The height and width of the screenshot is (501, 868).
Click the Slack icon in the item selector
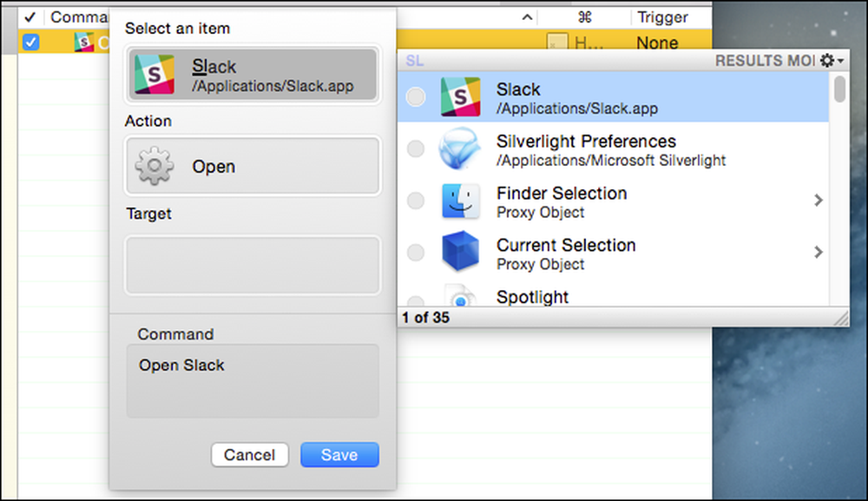pyautogui.click(x=155, y=74)
